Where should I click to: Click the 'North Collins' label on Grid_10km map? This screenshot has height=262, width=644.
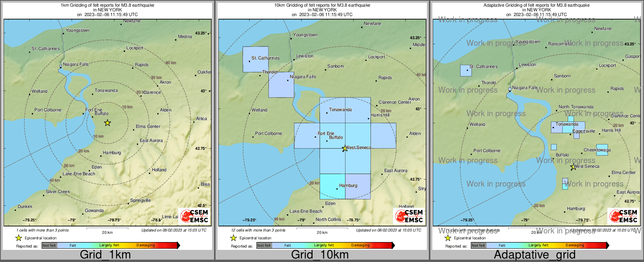click(328, 219)
